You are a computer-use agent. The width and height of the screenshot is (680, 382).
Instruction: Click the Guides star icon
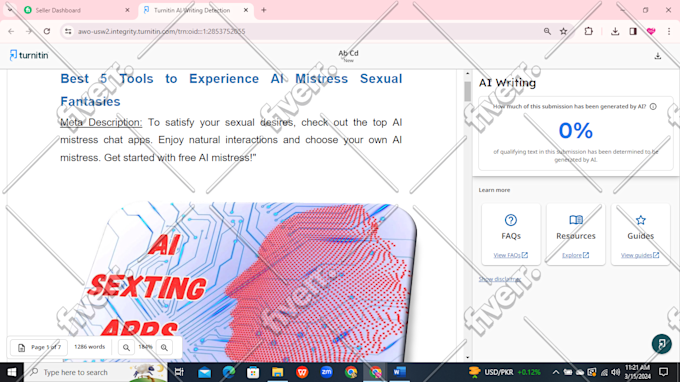pyautogui.click(x=641, y=220)
